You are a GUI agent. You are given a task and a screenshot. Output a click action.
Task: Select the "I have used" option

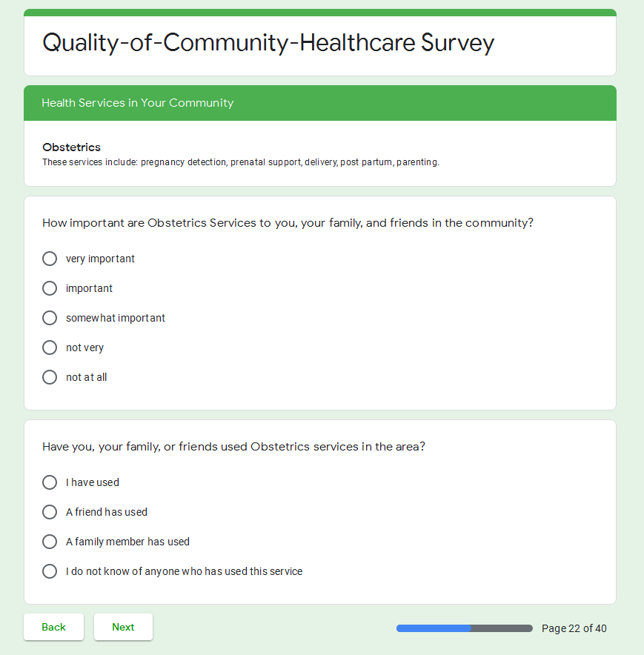[x=50, y=482]
